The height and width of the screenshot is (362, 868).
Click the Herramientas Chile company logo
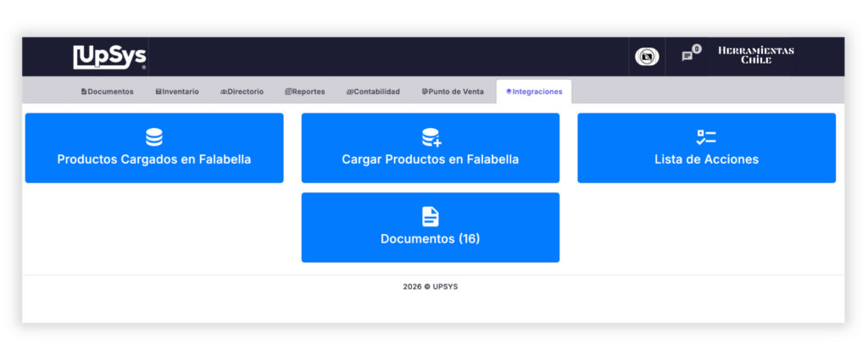pyautogui.click(x=755, y=56)
